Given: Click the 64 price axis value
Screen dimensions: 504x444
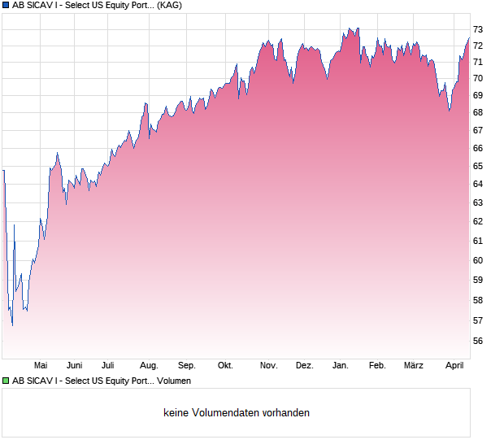Looking at the screenshot, I should pyautogui.click(x=478, y=185).
